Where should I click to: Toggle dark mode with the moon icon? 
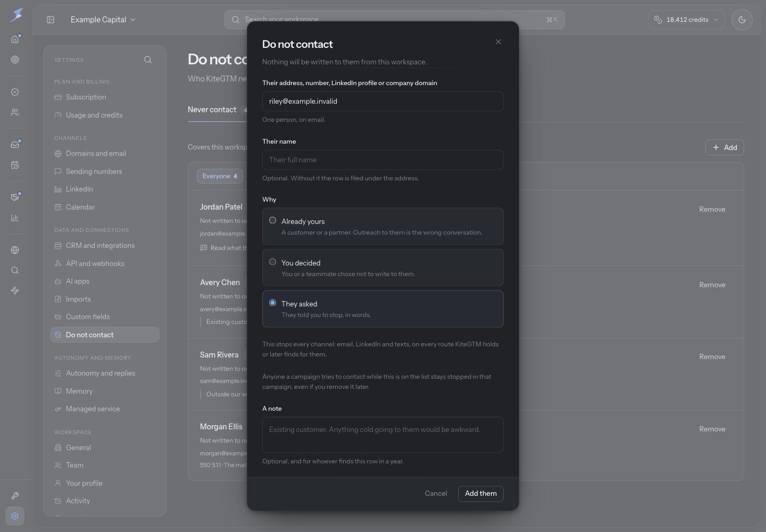tap(742, 20)
